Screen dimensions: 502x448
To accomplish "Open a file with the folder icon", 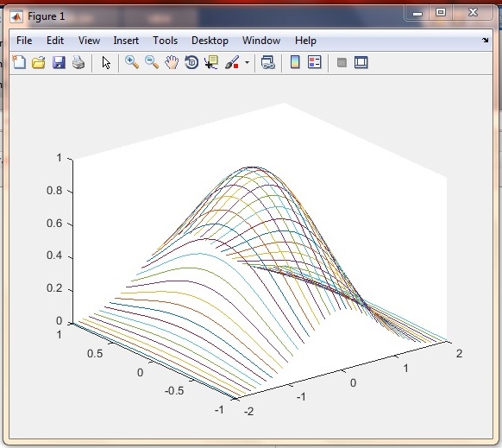I will point(39,62).
